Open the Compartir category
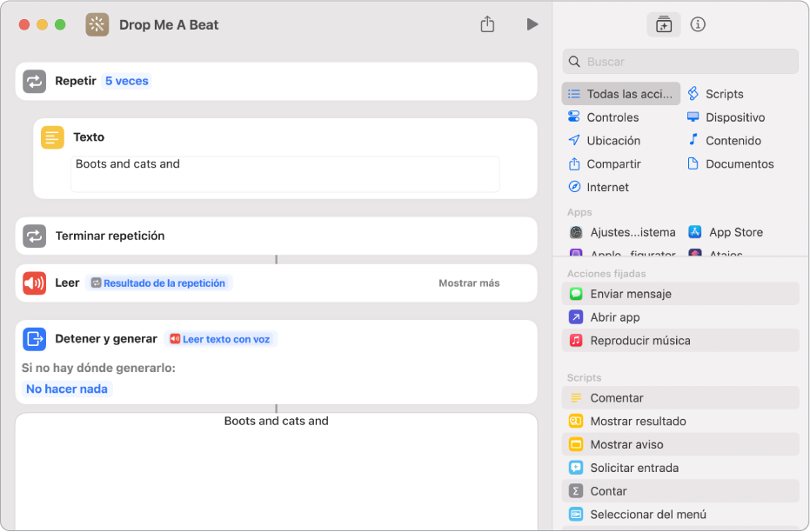The image size is (810, 532). tap(605, 164)
